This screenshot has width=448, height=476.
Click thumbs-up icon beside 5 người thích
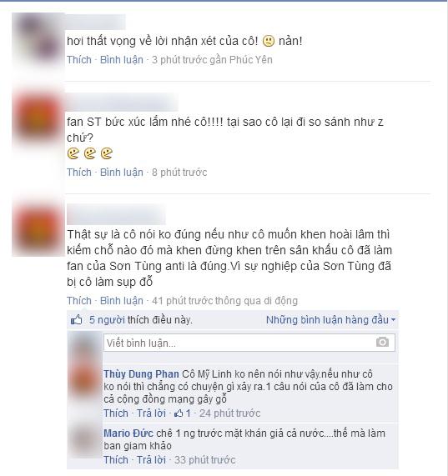pos(76,319)
